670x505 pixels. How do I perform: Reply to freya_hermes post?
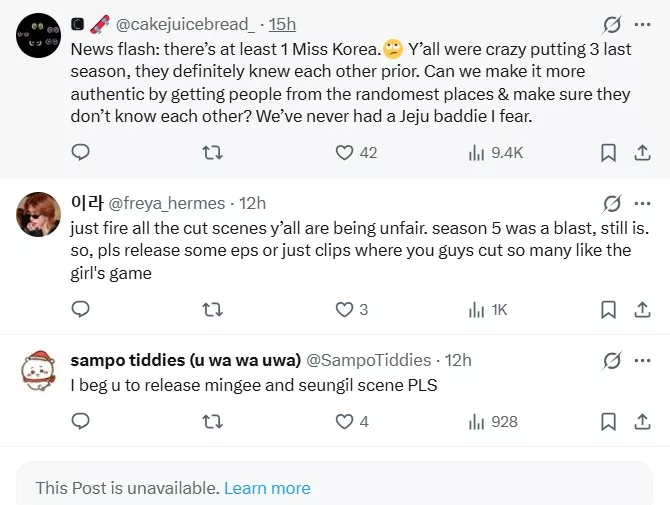click(x=82, y=309)
